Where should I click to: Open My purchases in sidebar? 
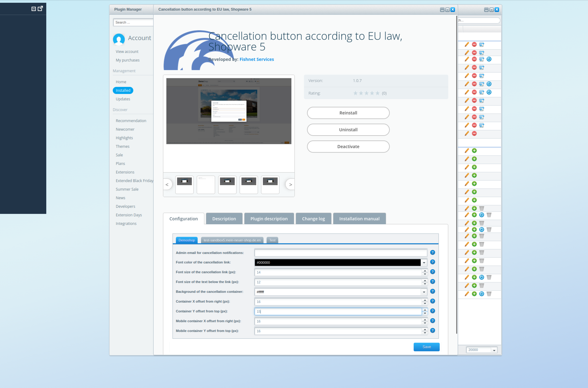pyautogui.click(x=127, y=60)
